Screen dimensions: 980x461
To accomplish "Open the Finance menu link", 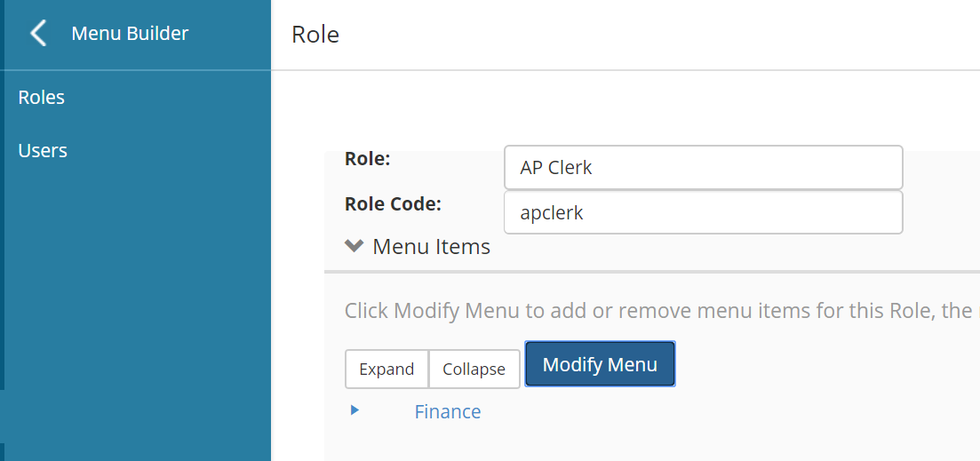I will [x=448, y=411].
